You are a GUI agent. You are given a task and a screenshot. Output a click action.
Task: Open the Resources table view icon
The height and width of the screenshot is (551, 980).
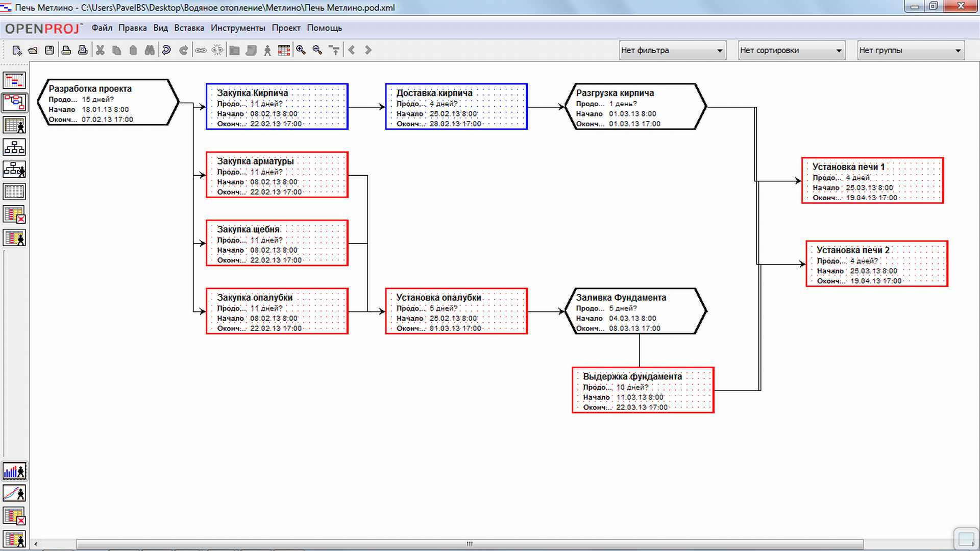[14, 125]
